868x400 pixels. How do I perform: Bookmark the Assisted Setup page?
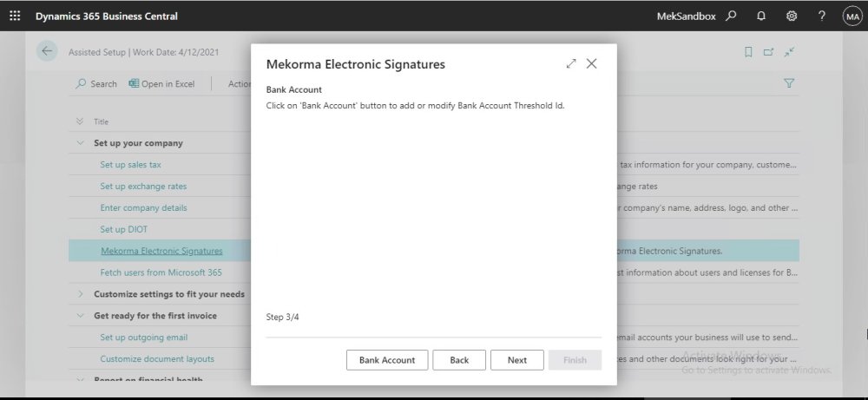click(x=748, y=52)
